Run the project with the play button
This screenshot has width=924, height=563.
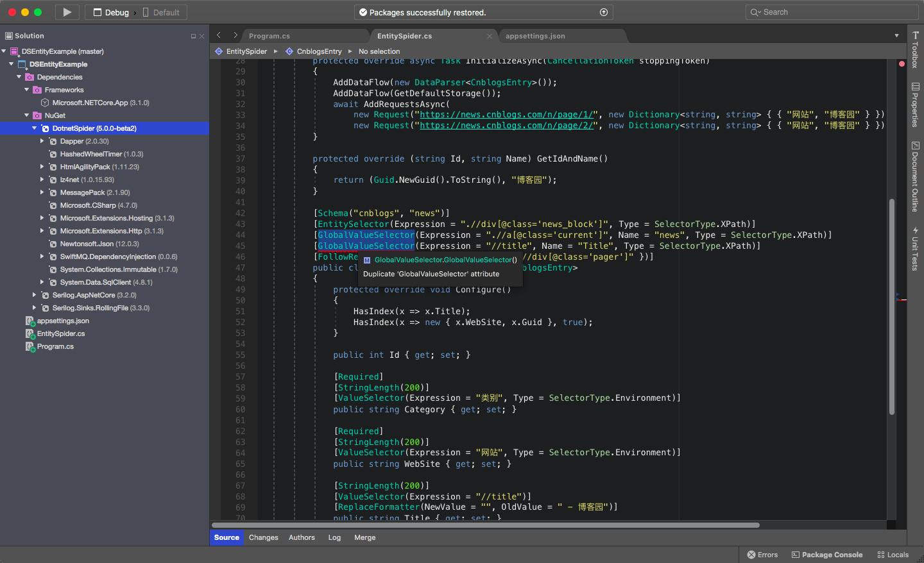pos(67,12)
